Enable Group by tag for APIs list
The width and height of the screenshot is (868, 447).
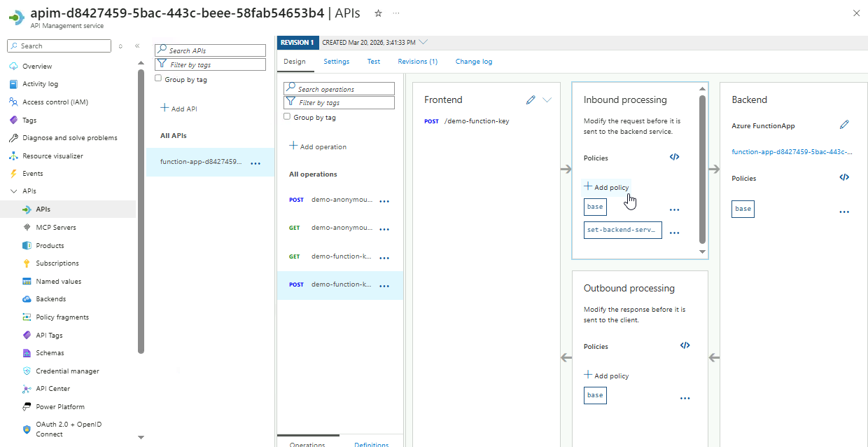point(158,78)
